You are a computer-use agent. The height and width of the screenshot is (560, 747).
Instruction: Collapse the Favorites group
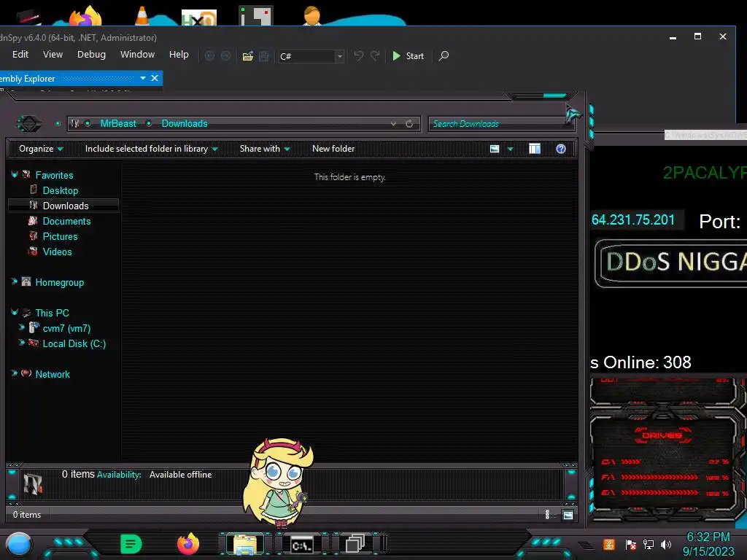pyautogui.click(x=15, y=174)
